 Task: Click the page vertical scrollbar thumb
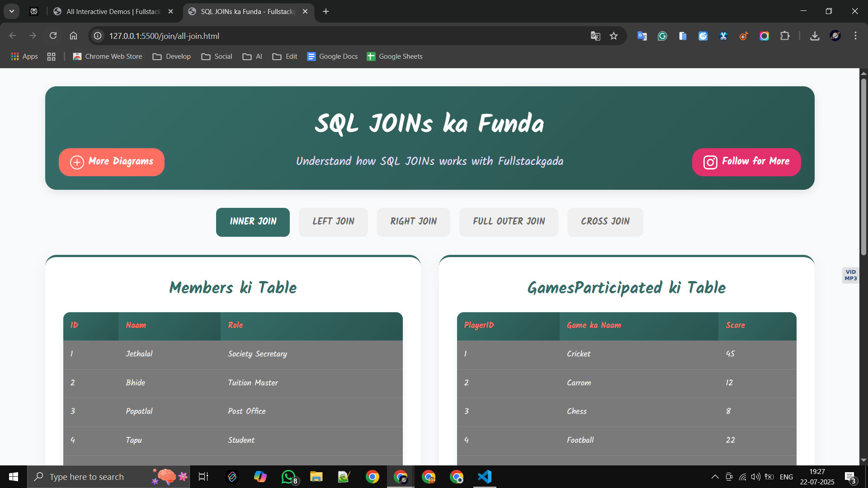tap(863, 167)
